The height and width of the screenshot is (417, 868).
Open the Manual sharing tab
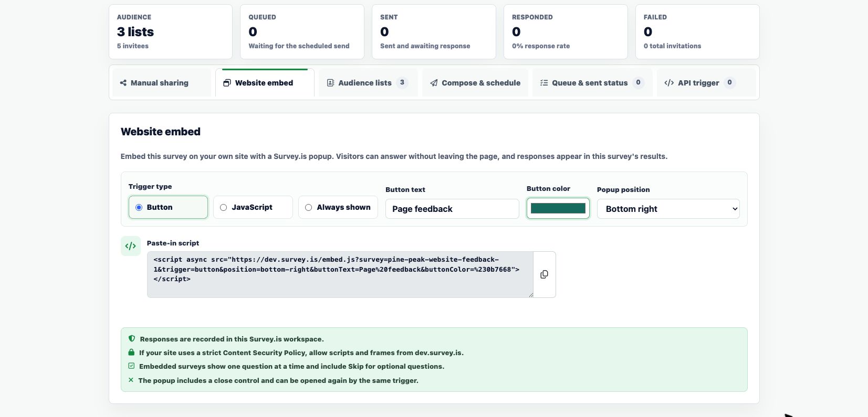[162, 83]
